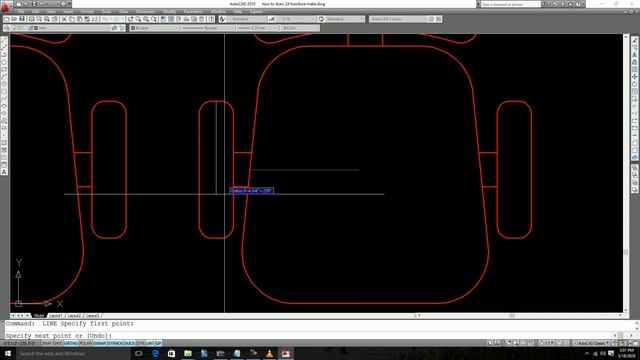Toggle GRID display in status bar
The height and width of the screenshot is (360, 640).
pyautogui.click(x=58, y=343)
